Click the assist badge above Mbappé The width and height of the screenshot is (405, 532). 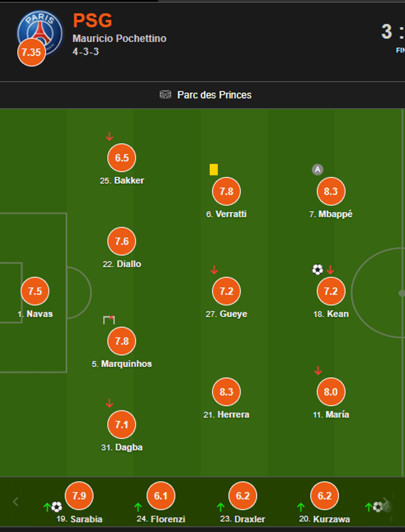(x=317, y=169)
